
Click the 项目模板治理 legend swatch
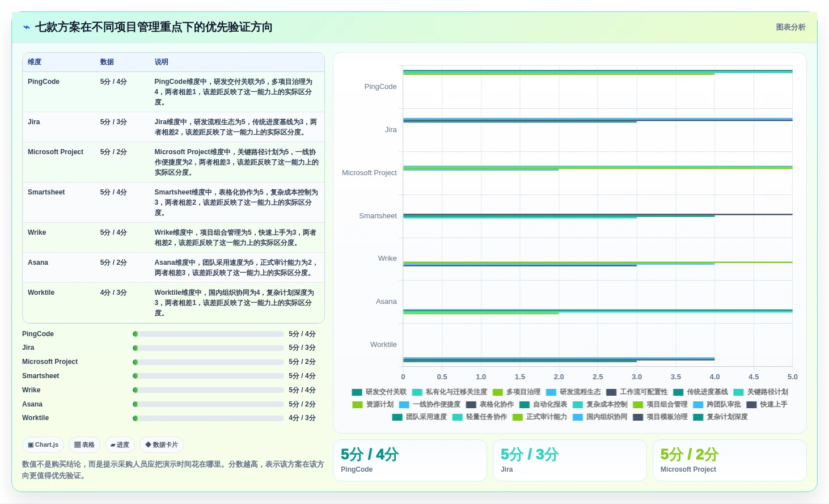click(637, 417)
